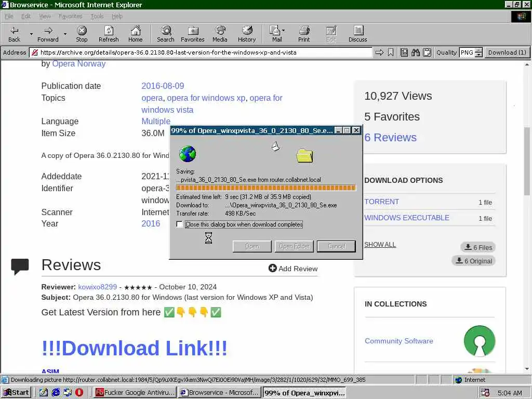This screenshot has width=532, height=399.
Task: Click into the Address URL field
Action: 200,52
